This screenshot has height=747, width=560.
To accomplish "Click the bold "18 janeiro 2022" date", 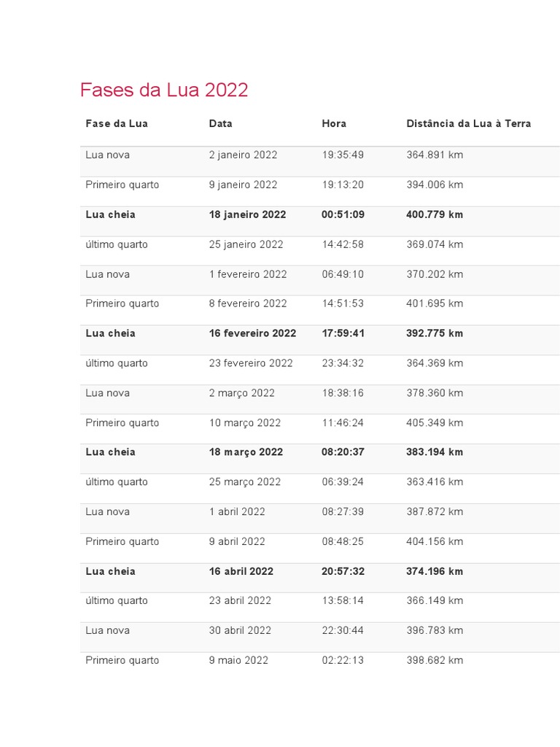I will pos(247,215).
